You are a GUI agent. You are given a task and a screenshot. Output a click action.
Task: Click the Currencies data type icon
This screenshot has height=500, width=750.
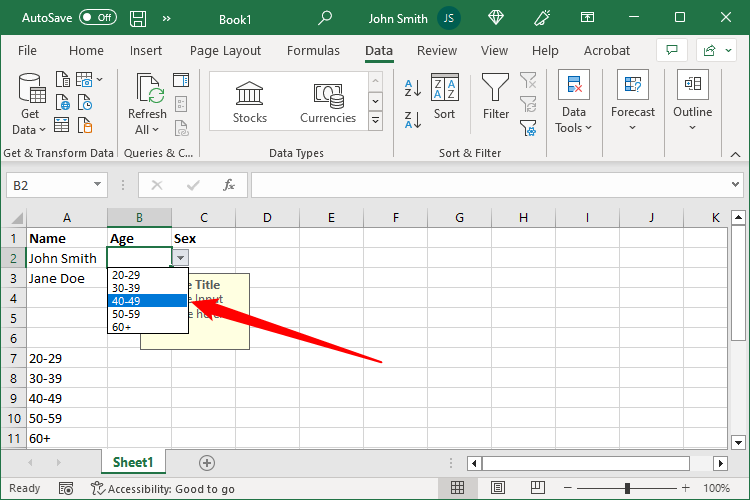coord(328,94)
